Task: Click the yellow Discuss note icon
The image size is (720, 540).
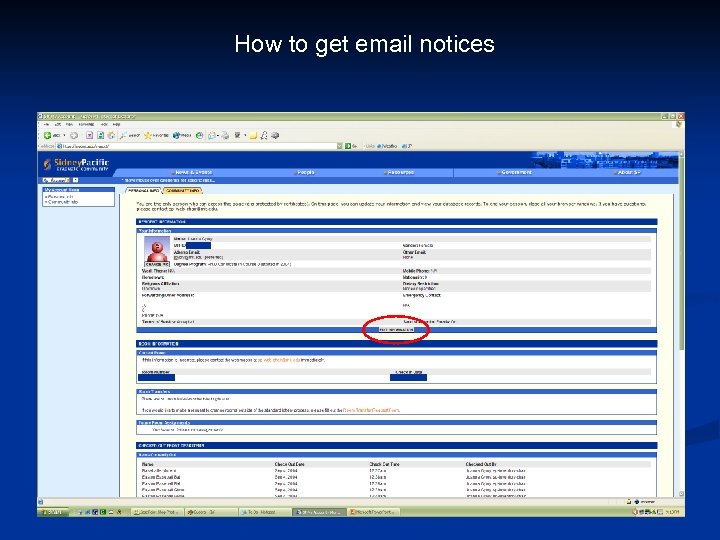Action: tap(253, 135)
